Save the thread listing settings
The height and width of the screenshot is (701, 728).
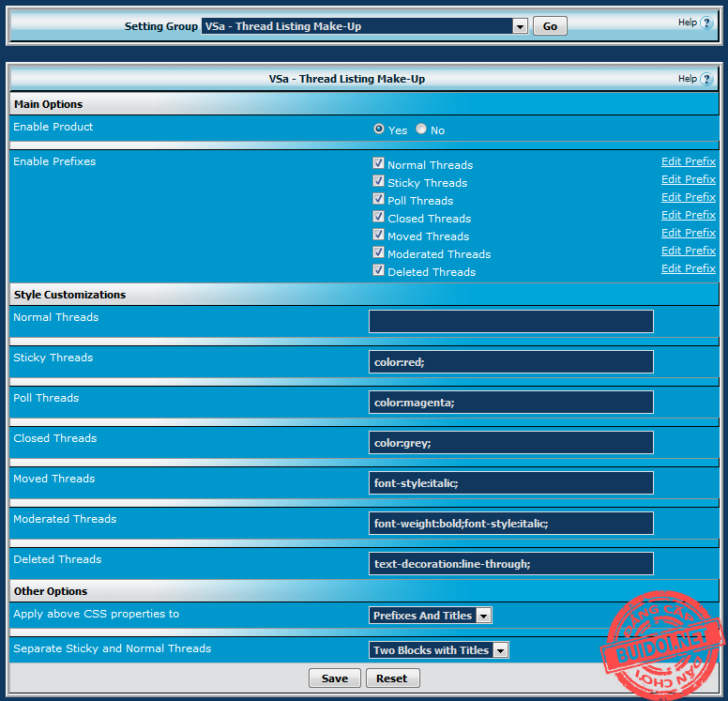(334, 678)
